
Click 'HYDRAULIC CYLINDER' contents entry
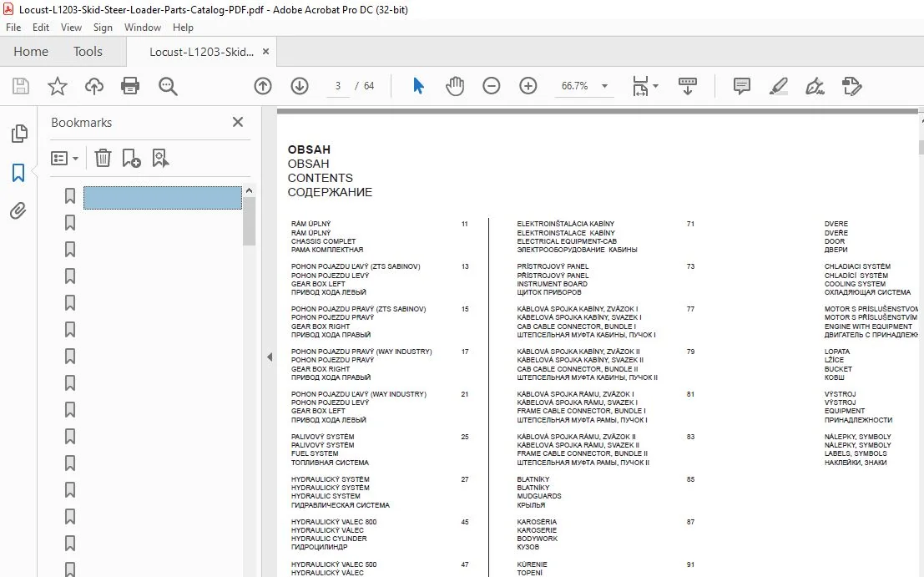pyautogui.click(x=329, y=539)
